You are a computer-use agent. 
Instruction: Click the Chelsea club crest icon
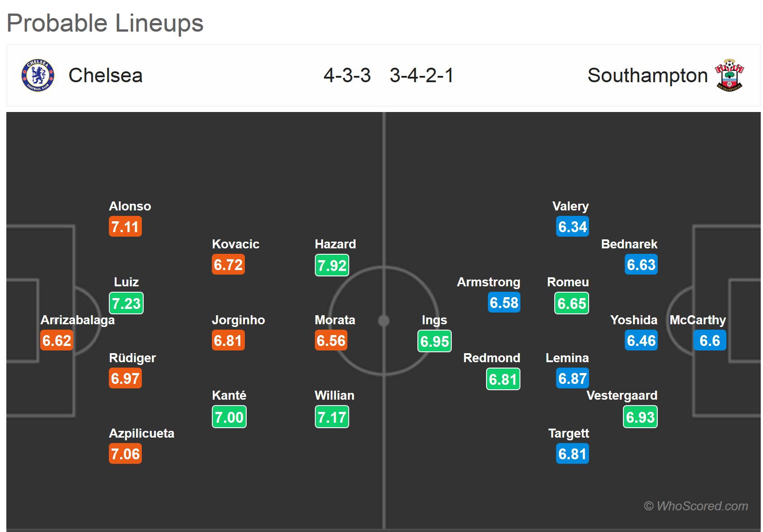point(38,75)
